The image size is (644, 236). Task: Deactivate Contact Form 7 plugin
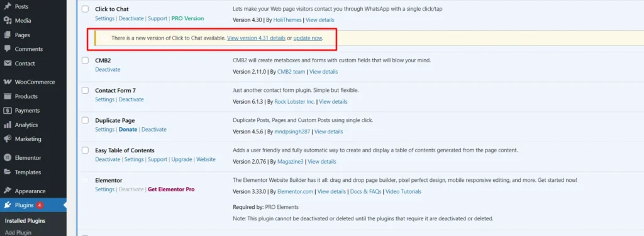[131, 99]
